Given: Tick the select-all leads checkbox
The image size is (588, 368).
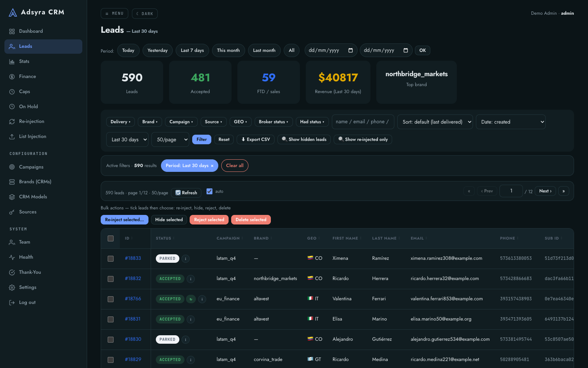Looking at the screenshot, I should click(111, 238).
